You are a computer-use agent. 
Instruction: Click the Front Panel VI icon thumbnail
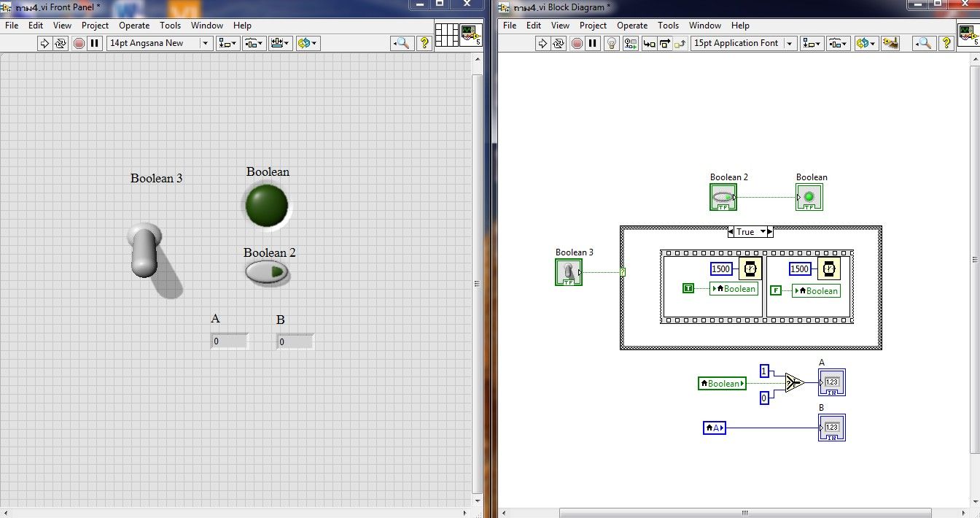(470, 34)
